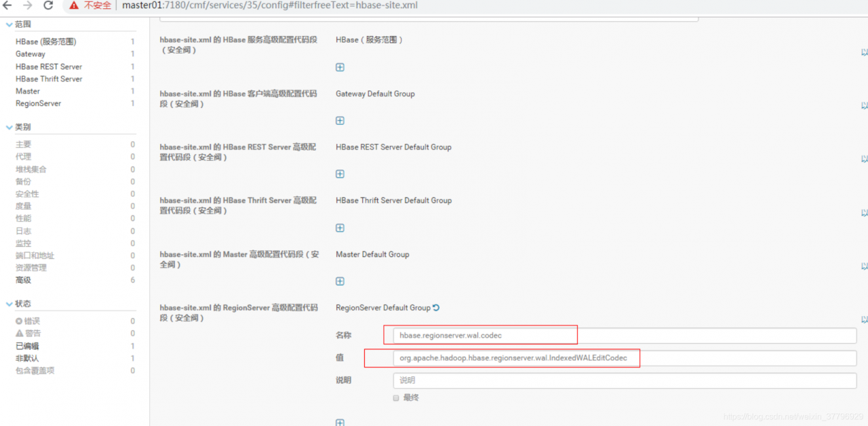Select the 主要 category filter
The height and width of the screenshot is (426, 868).
(x=23, y=144)
